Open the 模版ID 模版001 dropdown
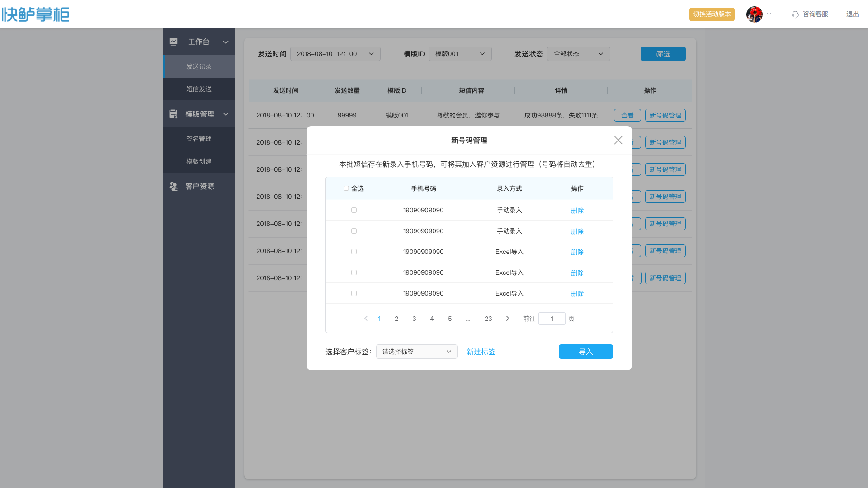This screenshot has height=488, width=868. pos(460,54)
